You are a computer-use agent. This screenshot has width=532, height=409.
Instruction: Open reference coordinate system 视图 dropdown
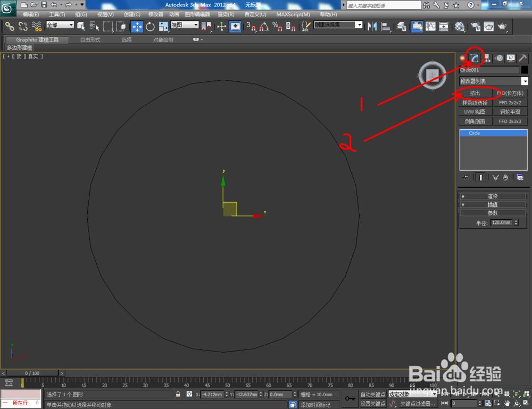pos(185,25)
